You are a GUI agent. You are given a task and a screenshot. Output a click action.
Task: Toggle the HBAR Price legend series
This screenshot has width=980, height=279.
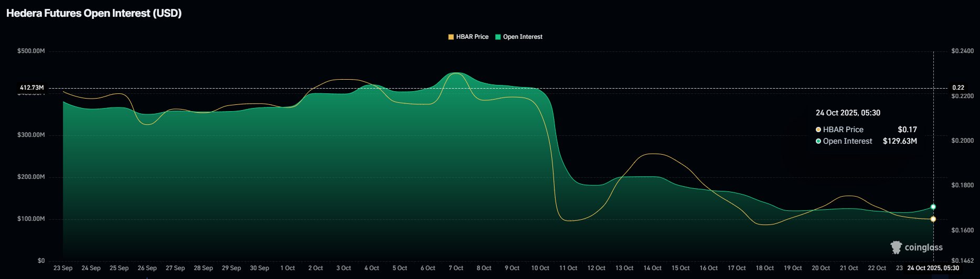tap(468, 37)
